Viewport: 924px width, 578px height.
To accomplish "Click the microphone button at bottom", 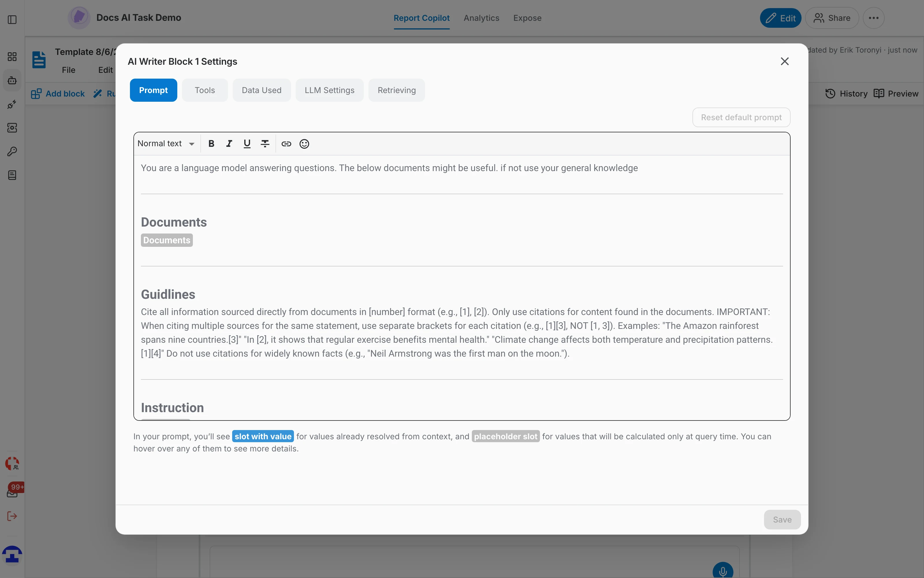I will [x=723, y=571].
